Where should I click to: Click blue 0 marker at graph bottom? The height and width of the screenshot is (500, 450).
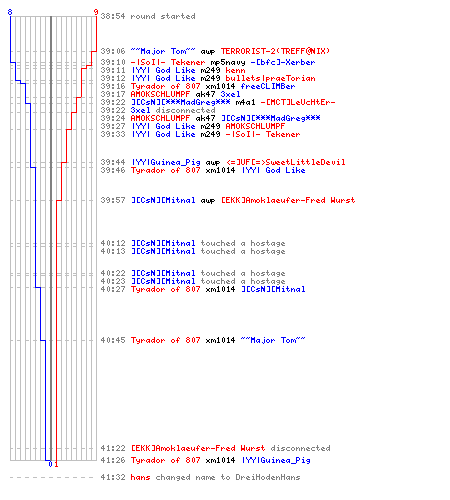[50, 464]
